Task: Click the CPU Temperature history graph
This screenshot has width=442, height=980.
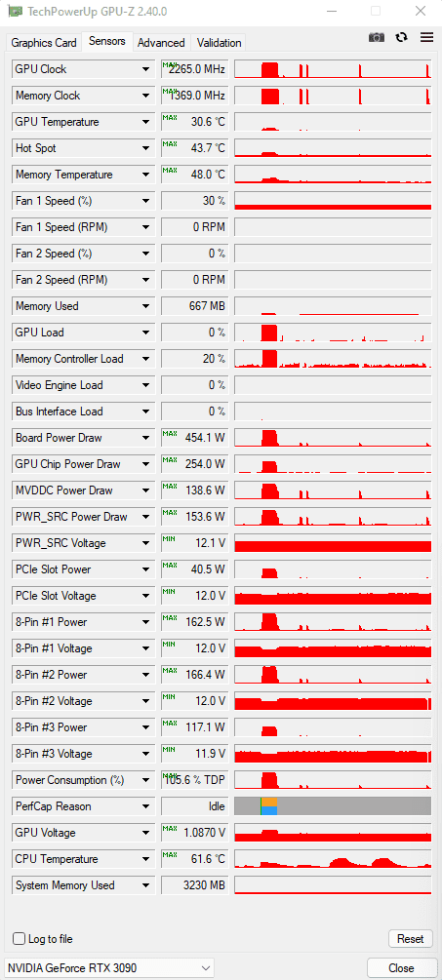Action: tap(333, 859)
